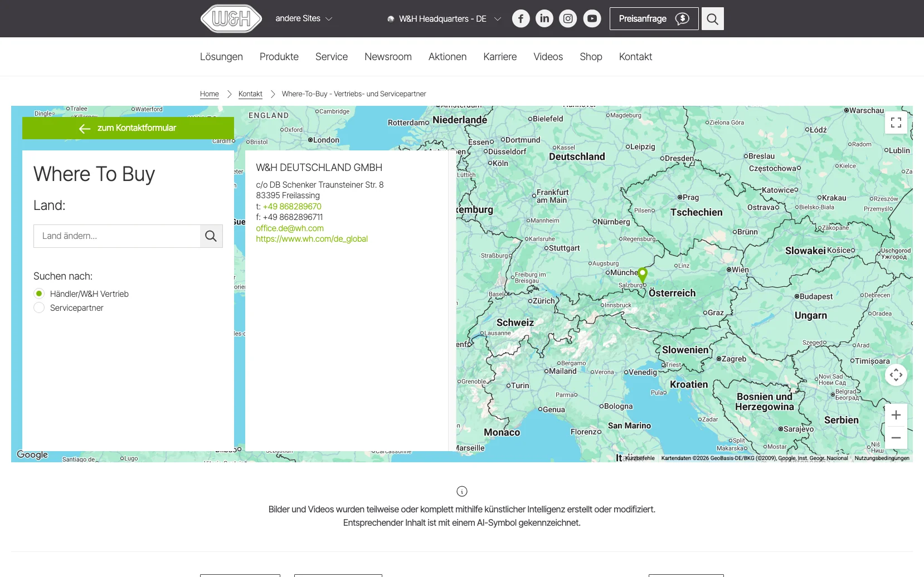Open the W&H LinkedIn page icon
This screenshot has width=924, height=577.
tap(544, 19)
